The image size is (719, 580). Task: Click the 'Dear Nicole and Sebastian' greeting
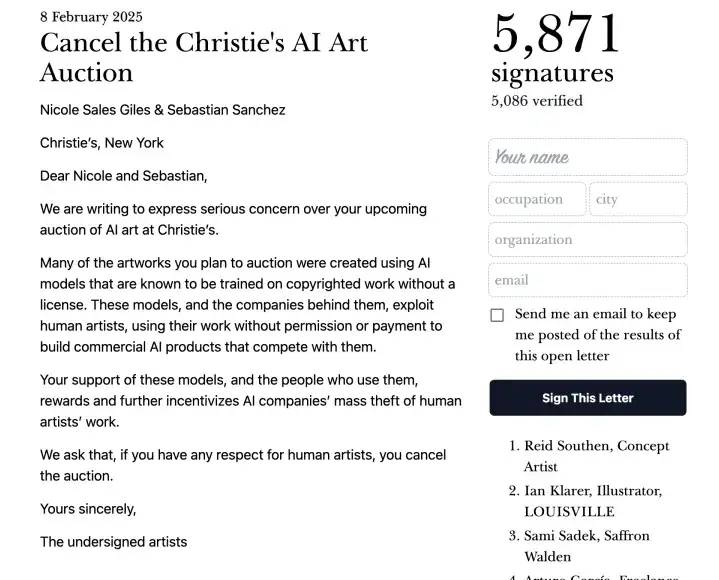124,176
